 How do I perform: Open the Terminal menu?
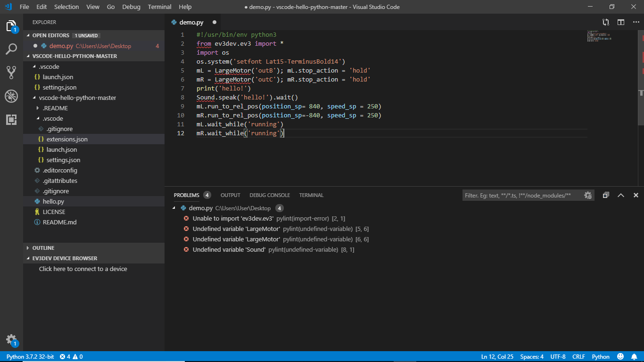(159, 7)
